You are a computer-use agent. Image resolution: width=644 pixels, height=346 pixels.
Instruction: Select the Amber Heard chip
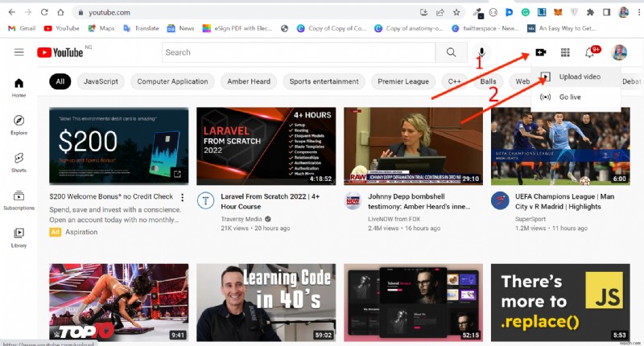[249, 81]
